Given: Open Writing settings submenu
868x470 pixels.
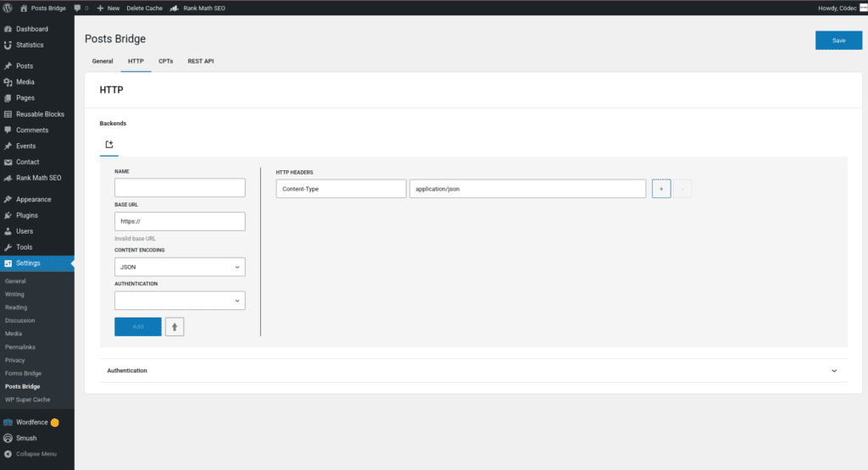Looking at the screenshot, I should tap(15, 294).
